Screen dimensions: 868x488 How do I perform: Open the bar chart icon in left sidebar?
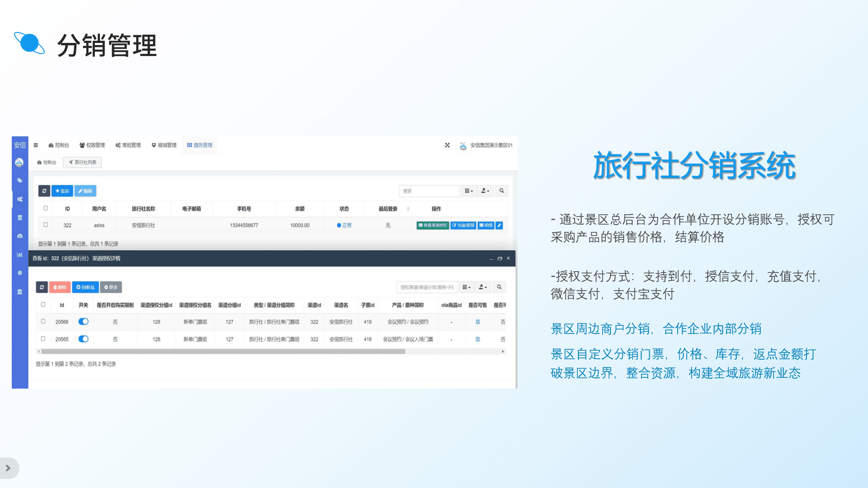pyautogui.click(x=19, y=254)
